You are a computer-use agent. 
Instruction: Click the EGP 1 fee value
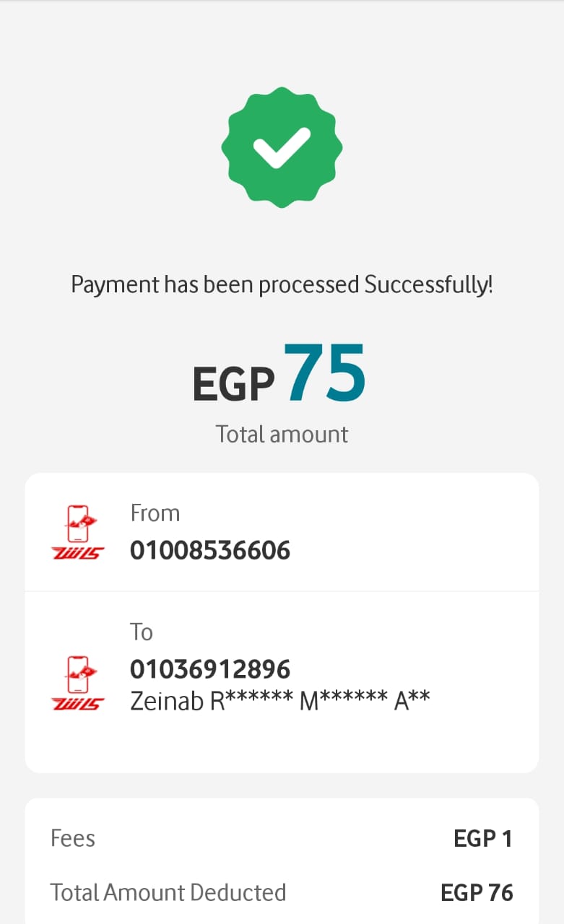482,838
